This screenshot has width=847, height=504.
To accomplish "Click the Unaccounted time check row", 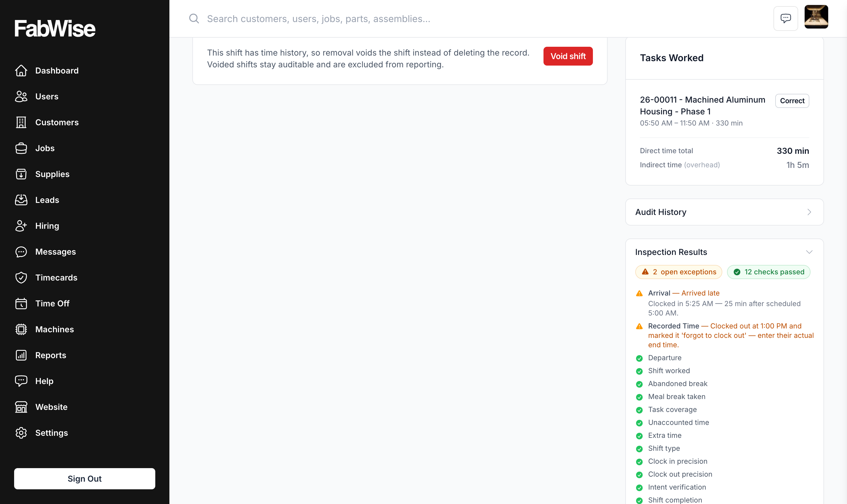I will 724,423.
